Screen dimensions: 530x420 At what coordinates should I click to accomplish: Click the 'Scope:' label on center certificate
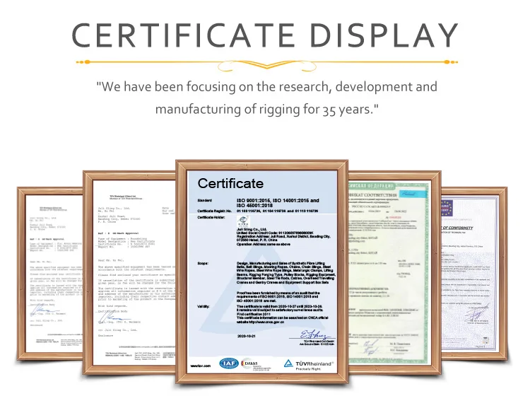pos(203,264)
